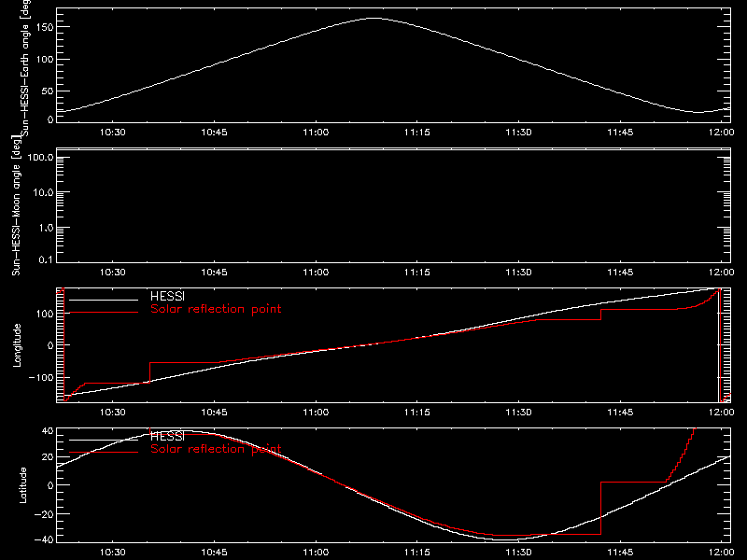This screenshot has width=747, height=560.
Task: Click the Latitude y-axis title
Action: pyautogui.click(x=22, y=485)
